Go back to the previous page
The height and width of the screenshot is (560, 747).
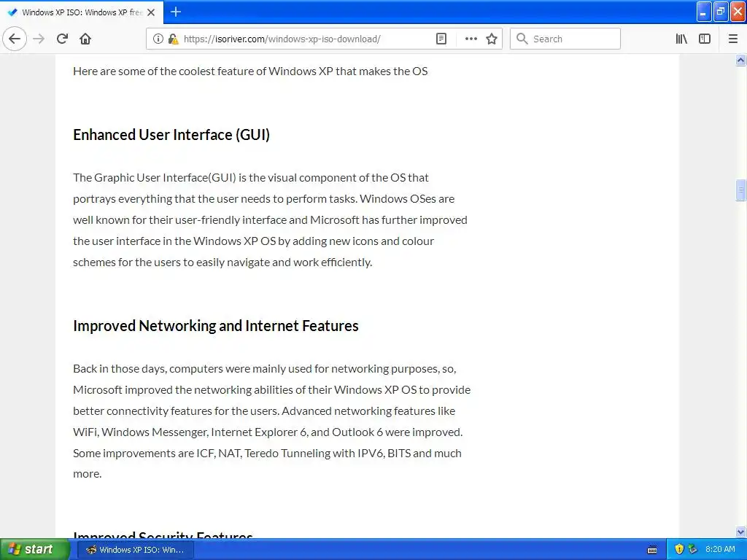click(15, 39)
